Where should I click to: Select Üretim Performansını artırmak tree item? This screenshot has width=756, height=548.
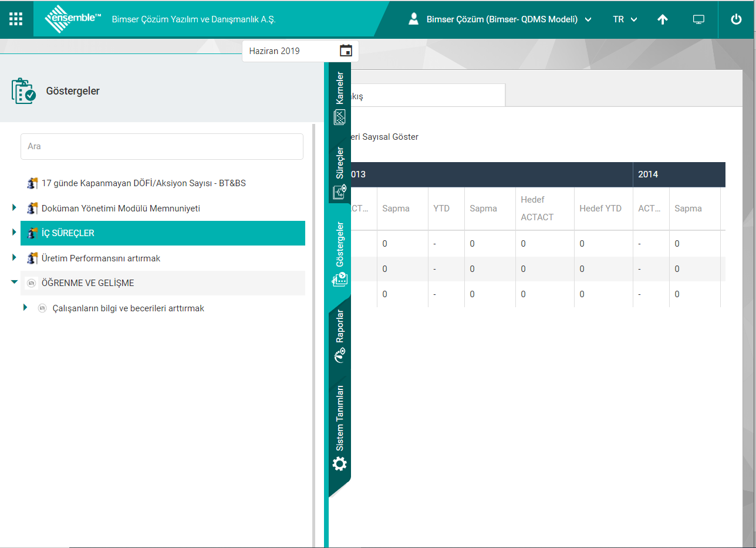point(100,258)
